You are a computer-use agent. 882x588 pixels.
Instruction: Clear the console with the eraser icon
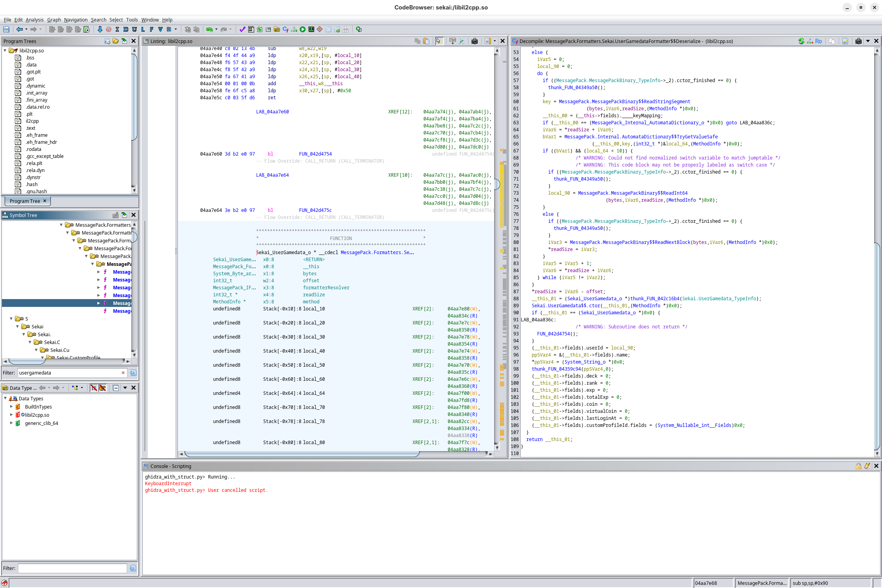[x=867, y=466]
